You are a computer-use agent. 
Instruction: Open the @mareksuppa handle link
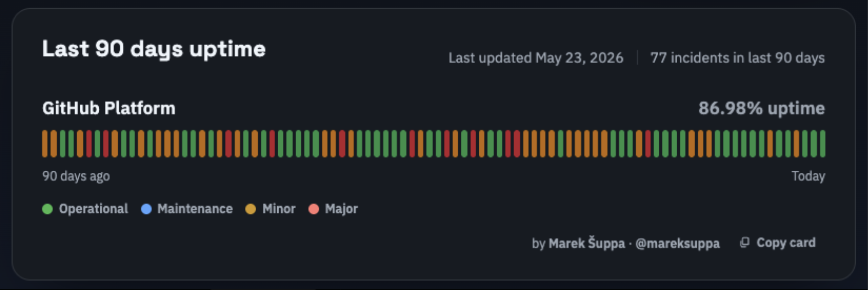[x=677, y=243]
